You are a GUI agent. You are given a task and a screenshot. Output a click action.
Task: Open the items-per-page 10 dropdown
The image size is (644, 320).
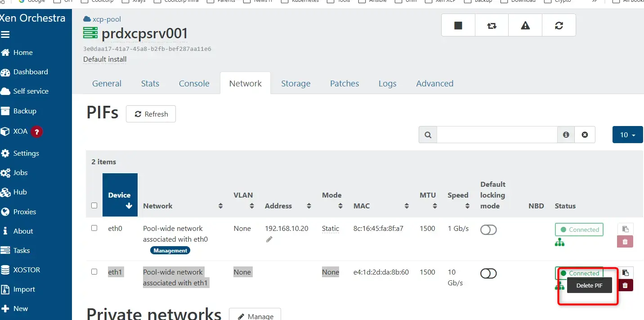pos(627,135)
